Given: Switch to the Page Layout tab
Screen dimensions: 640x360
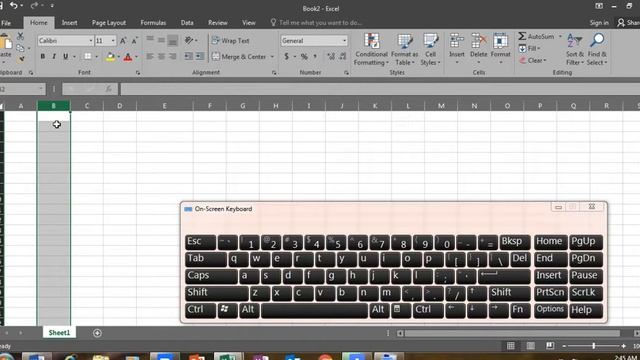Looking at the screenshot, I should [x=109, y=23].
